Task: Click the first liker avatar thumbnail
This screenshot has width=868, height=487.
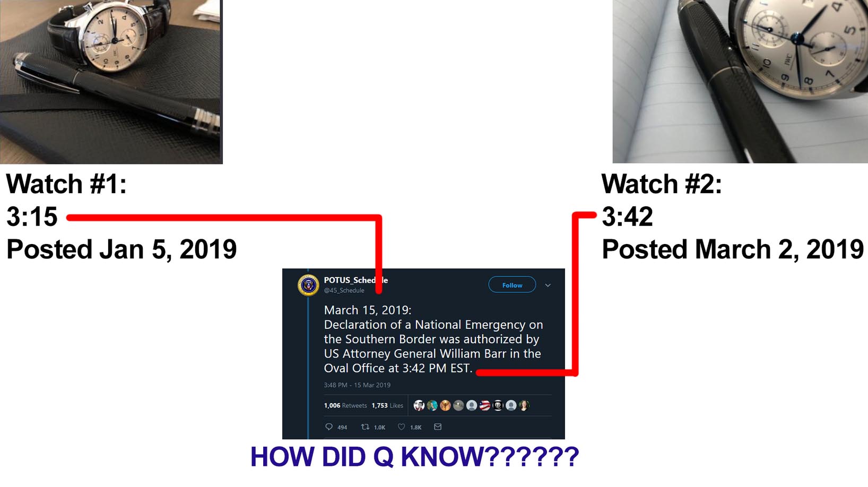Action: (x=419, y=405)
